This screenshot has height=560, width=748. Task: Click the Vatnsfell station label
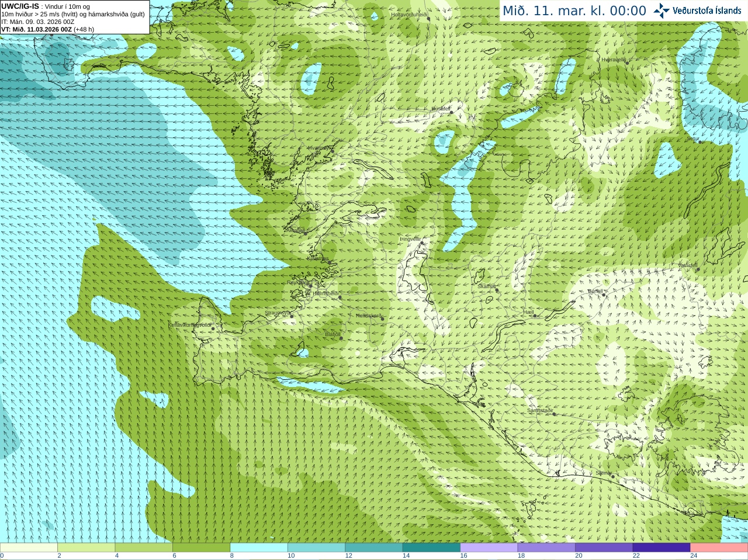688,265
